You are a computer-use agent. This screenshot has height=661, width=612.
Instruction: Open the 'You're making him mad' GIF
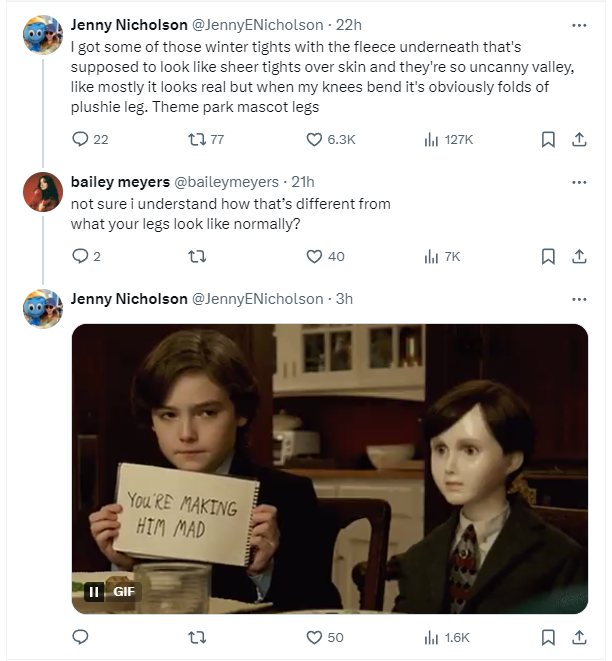click(x=330, y=468)
